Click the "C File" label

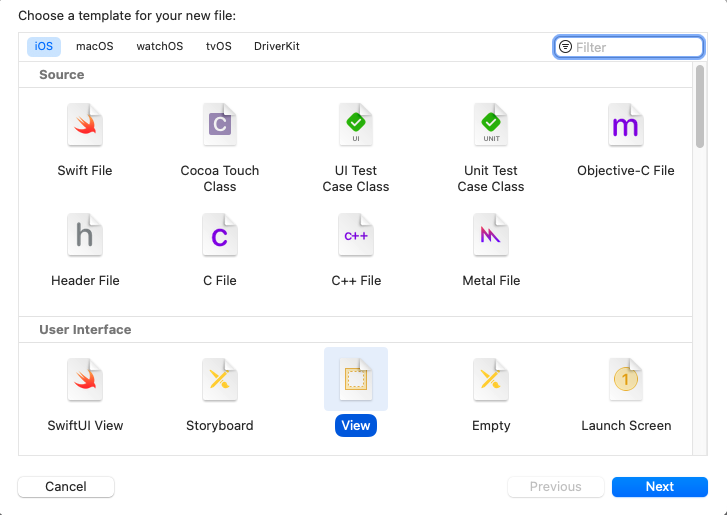[x=220, y=280]
